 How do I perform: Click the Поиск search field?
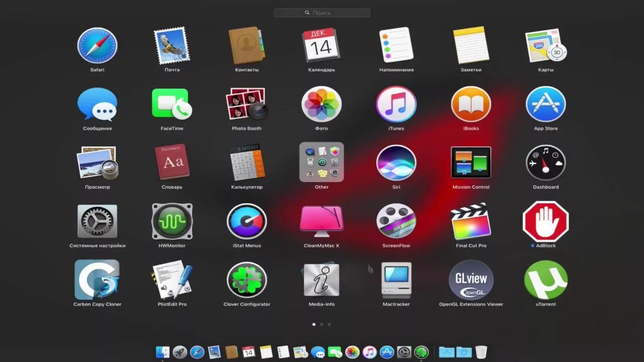[x=322, y=13]
